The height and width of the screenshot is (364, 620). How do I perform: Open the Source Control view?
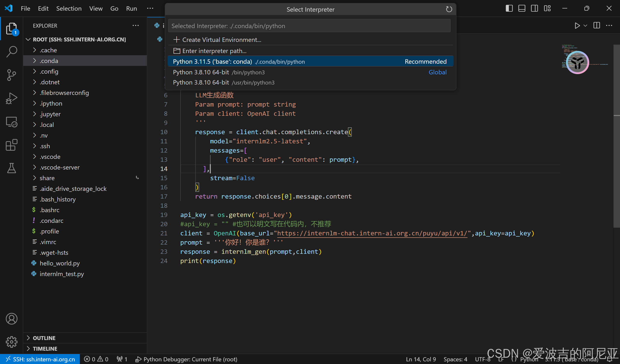coord(11,75)
